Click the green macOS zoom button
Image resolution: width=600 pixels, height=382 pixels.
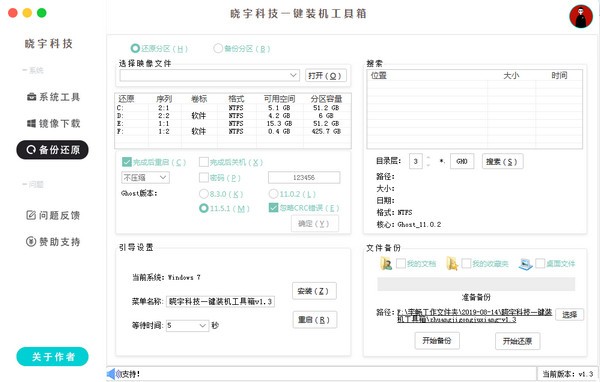[x=42, y=13]
